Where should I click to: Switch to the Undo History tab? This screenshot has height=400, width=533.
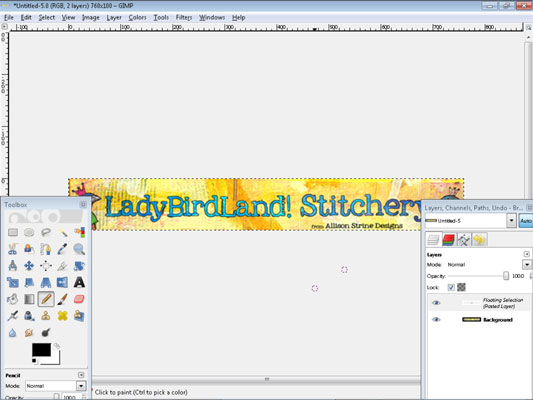coord(479,240)
